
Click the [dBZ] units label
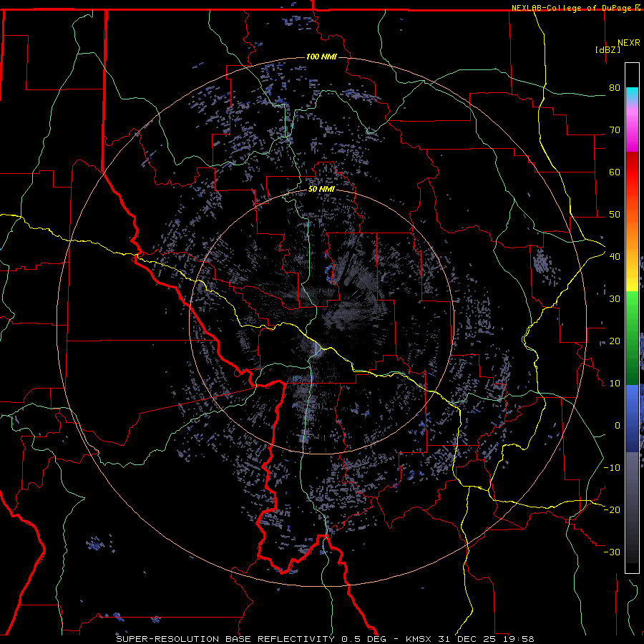[607, 49]
